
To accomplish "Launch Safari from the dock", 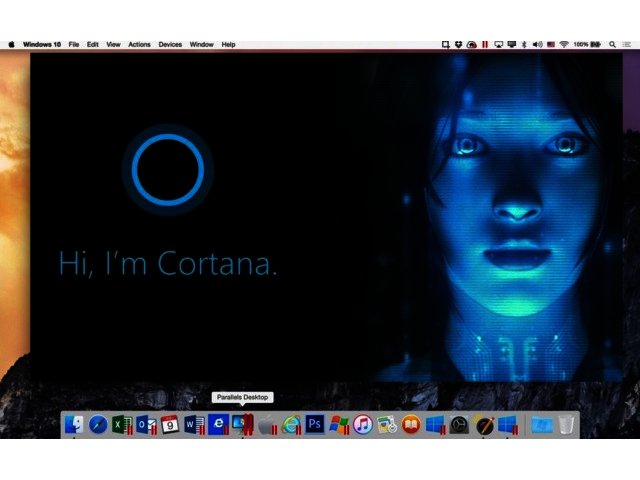I will tap(98, 424).
